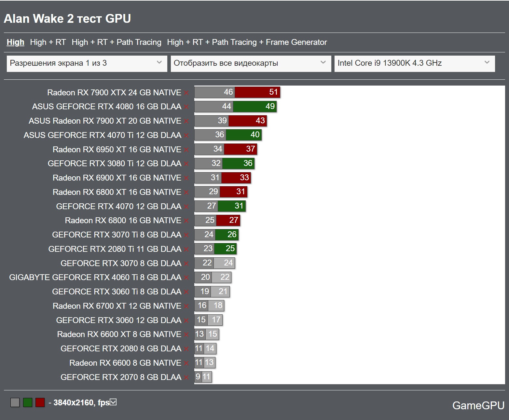Remove ASUS GEFORCE RTX 4080 row via X
Screen dimensions: 509x420
pyautogui.click(x=186, y=107)
